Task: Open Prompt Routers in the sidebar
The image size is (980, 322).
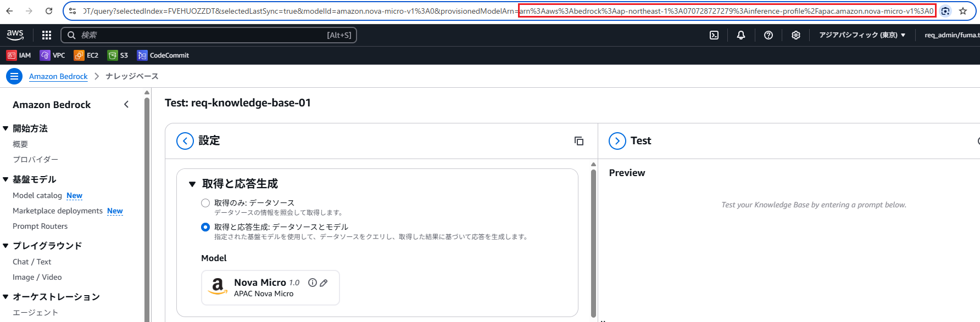Action: pos(40,227)
